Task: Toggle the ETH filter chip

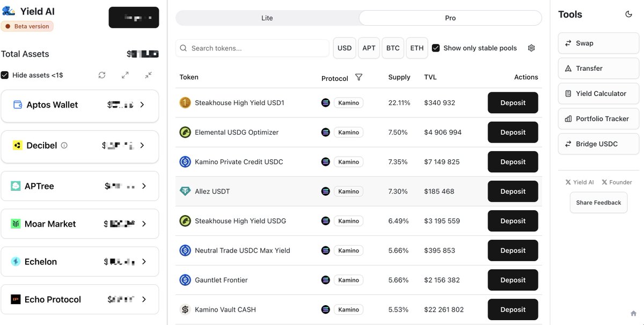Action: point(417,48)
